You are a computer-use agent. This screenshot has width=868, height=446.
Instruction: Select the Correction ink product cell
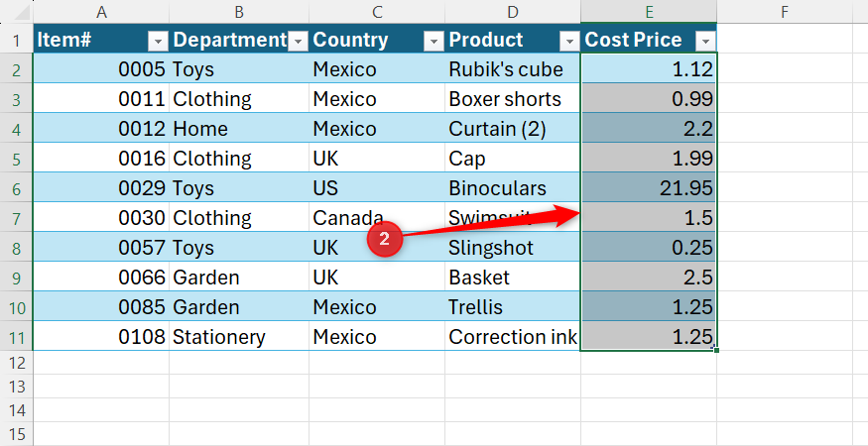tap(513, 336)
